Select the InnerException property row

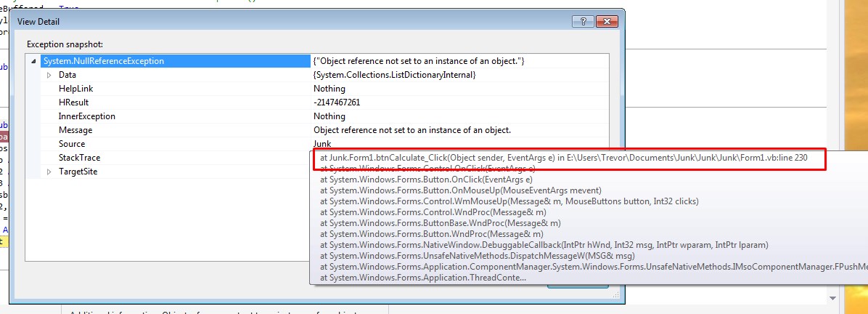pos(86,116)
